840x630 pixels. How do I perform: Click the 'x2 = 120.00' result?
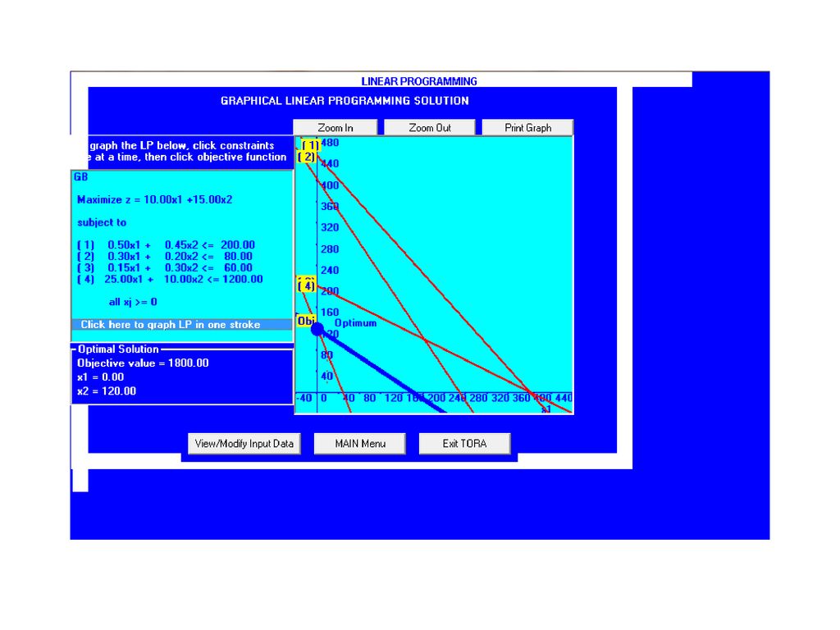(x=107, y=391)
